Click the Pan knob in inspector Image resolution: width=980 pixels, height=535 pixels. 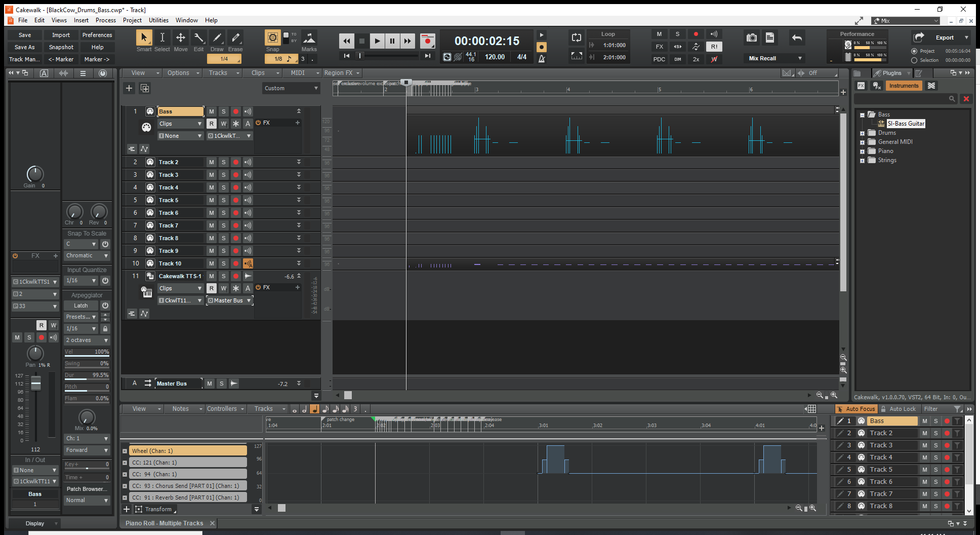click(x=35, y=353)
